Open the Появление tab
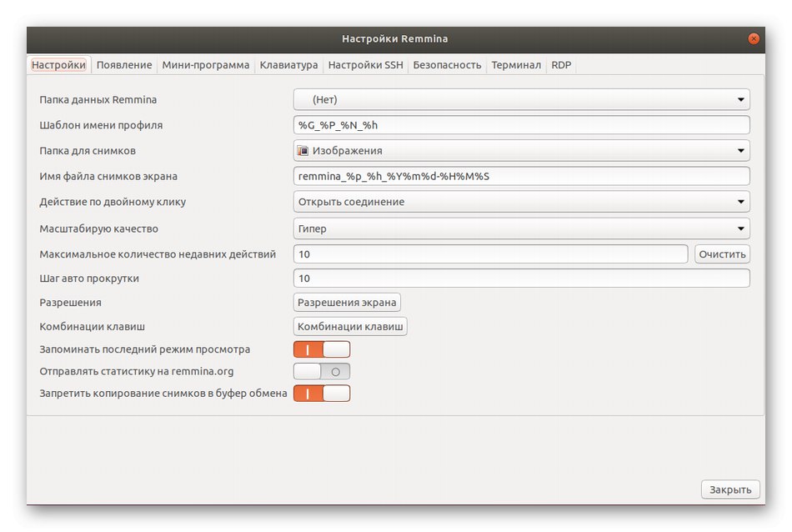792x532 pixels. (x=124, y=65)
